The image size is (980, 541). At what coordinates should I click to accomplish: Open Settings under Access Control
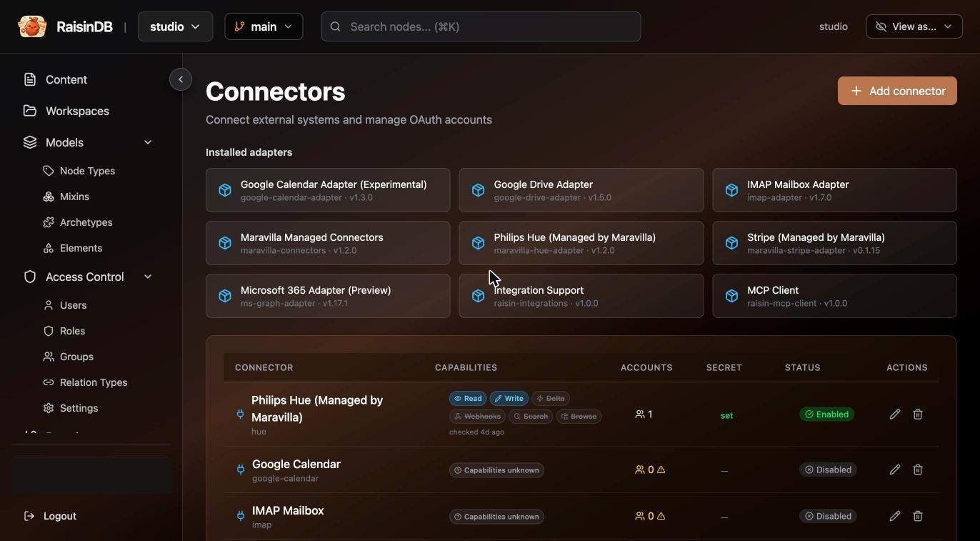click(79, 408)
